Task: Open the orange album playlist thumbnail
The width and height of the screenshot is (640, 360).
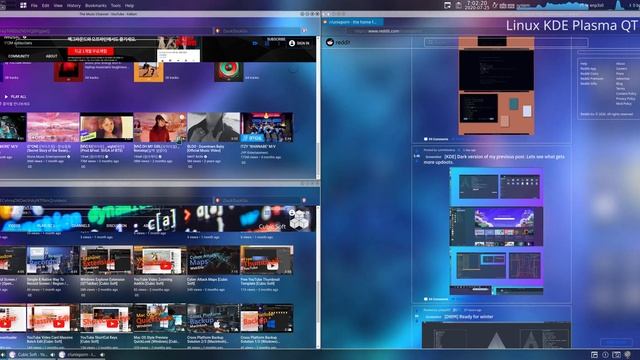Action: click(149, 71)
